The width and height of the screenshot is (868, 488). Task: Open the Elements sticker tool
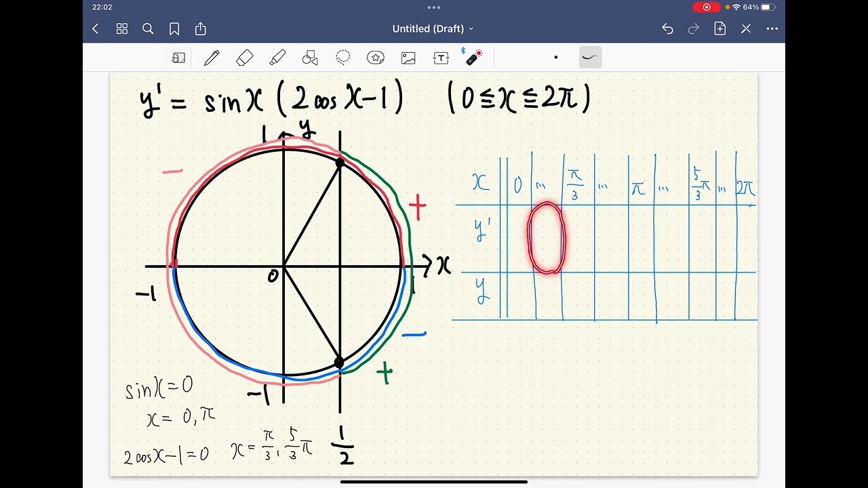click(376, 58)
